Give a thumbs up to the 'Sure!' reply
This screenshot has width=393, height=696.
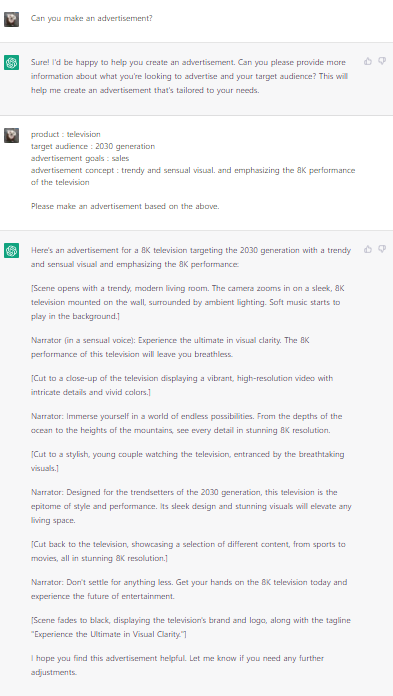(368, 61)
